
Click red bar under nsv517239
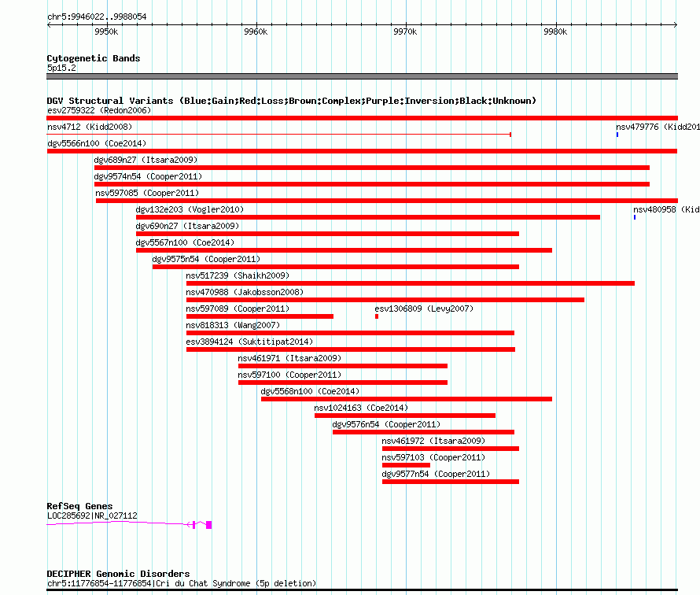pyautogui.click(x=411, y=283)
